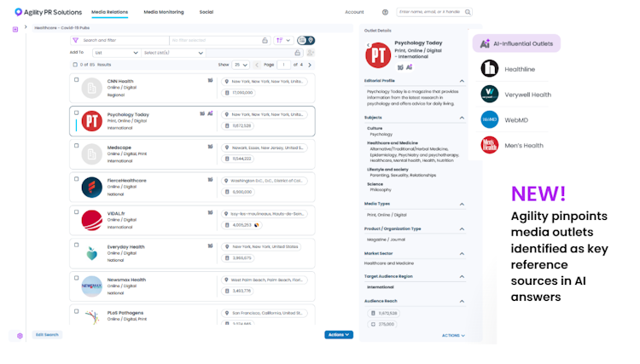Click the top-outlet badge on CNN Health row
640x364 pixels.
point(210,80)
